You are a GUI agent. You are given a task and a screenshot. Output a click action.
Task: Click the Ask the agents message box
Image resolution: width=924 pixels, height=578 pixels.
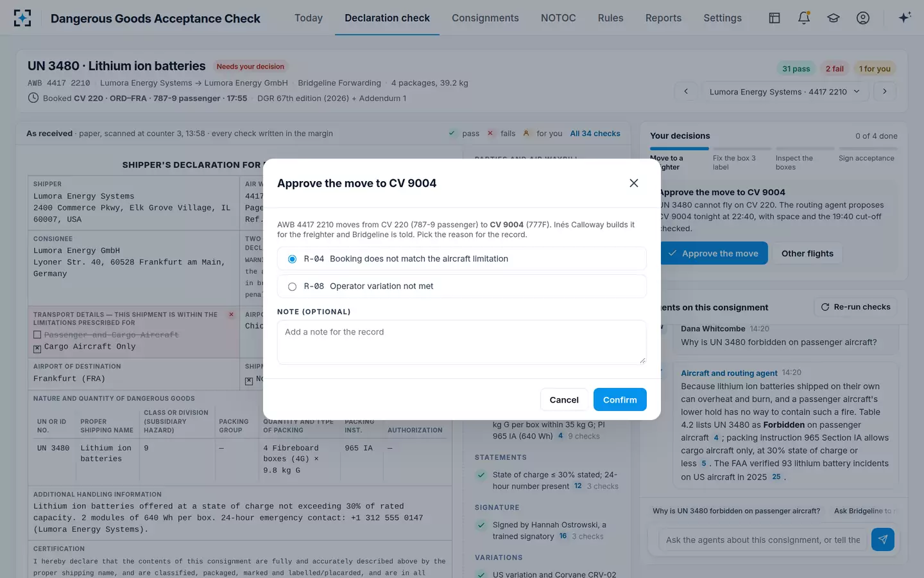tap(763, 539)
